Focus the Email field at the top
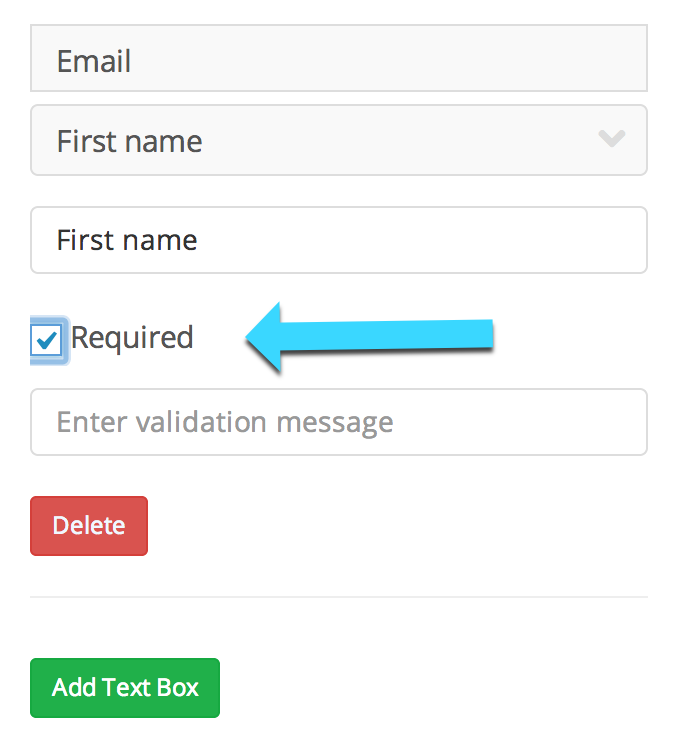 tap(339, 58)
